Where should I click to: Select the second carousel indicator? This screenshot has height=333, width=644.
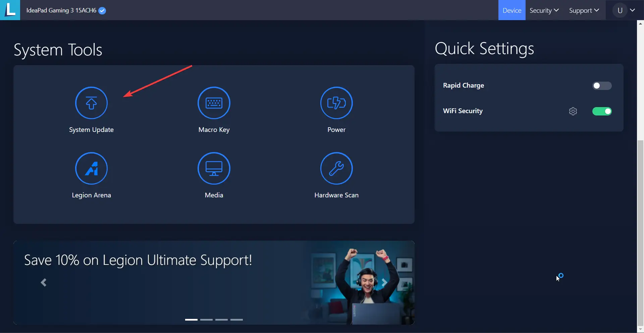(206, 320)
